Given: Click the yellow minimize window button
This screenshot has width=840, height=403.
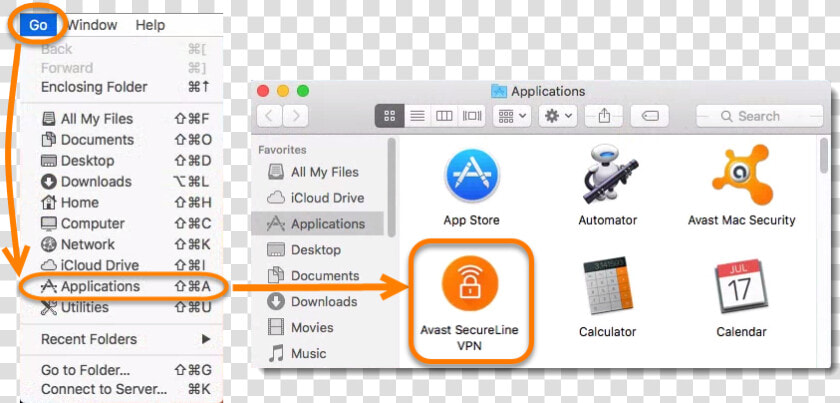Looking at the screenshot, I should [x=283, y=91].
